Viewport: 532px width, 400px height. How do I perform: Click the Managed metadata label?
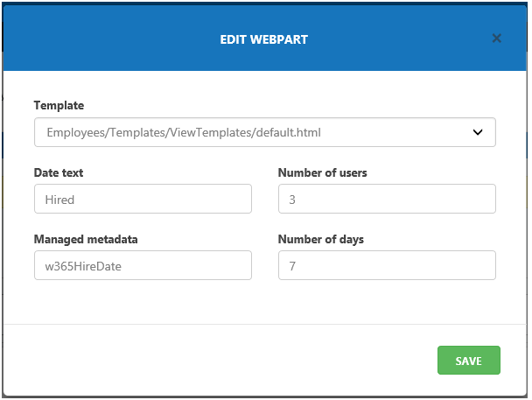pos(86,239)
